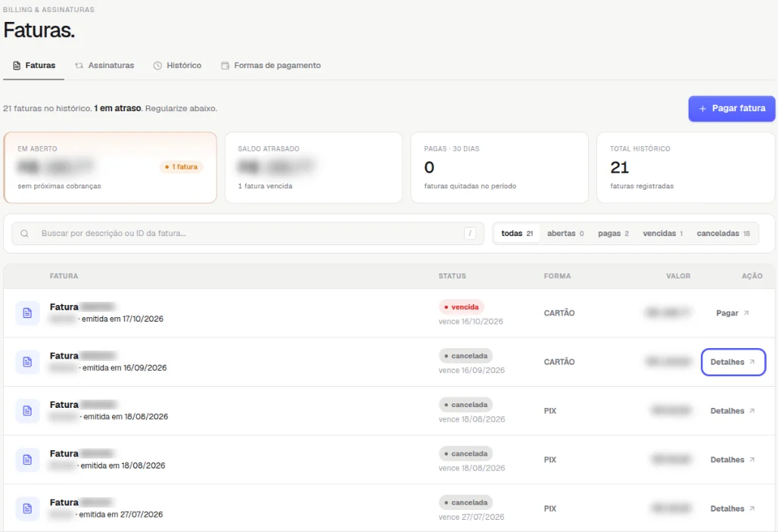778x532 pixels.
Task: Filter invoices by canceladas
Action: click(x=724, y=233)
